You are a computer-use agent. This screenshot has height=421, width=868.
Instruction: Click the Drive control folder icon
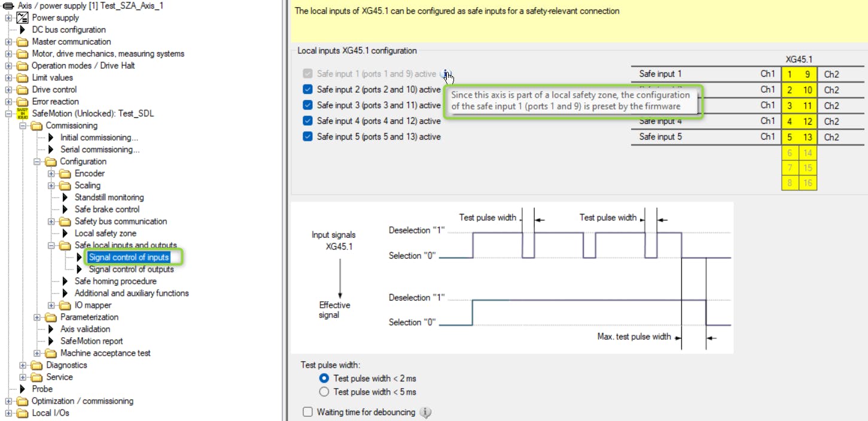point(23,90)
